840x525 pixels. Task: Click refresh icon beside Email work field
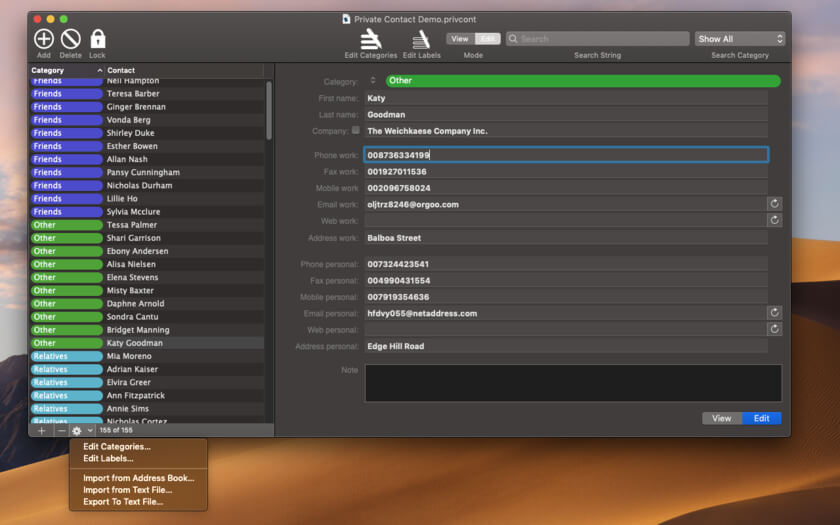[x=774, y=204]
